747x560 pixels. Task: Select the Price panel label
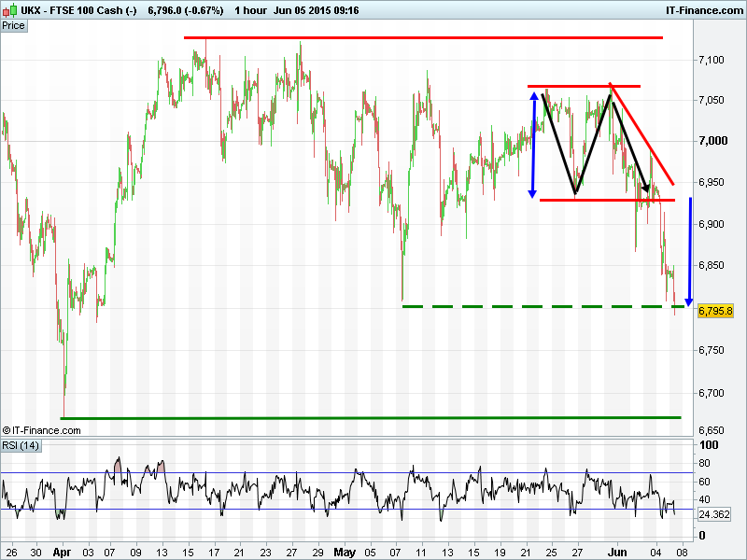pyautogui.click(x=14, y=26)
